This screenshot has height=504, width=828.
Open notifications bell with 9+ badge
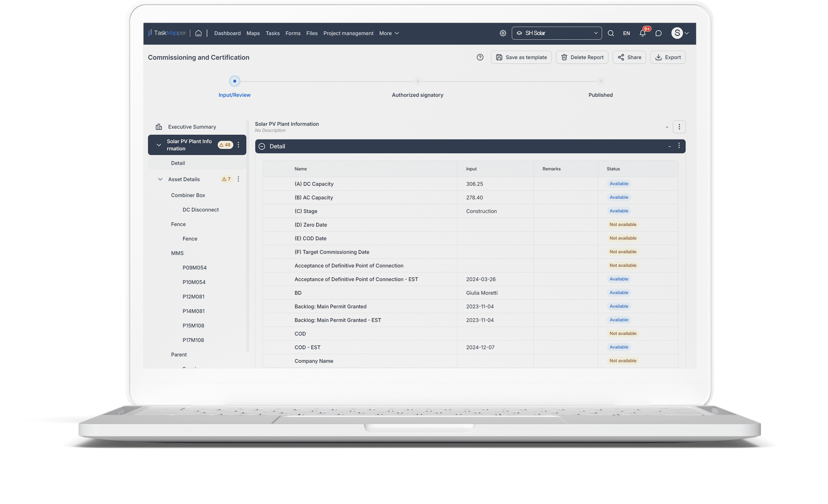point(642,33)
